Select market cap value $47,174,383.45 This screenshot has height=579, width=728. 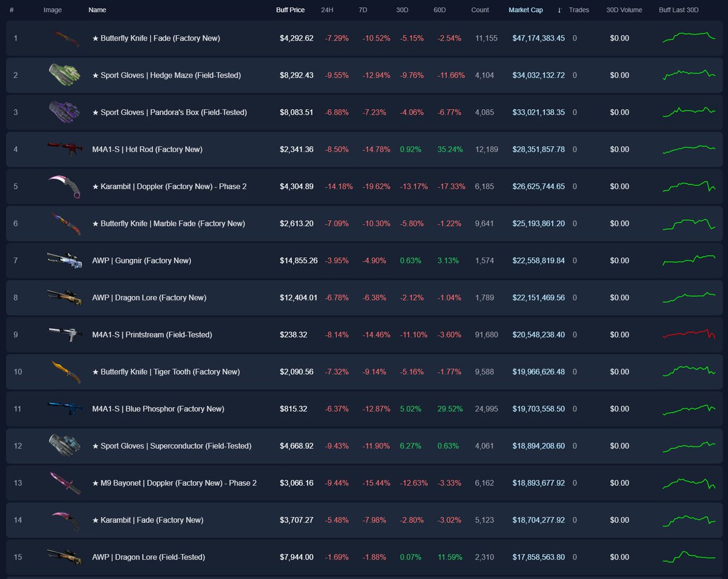539,38
